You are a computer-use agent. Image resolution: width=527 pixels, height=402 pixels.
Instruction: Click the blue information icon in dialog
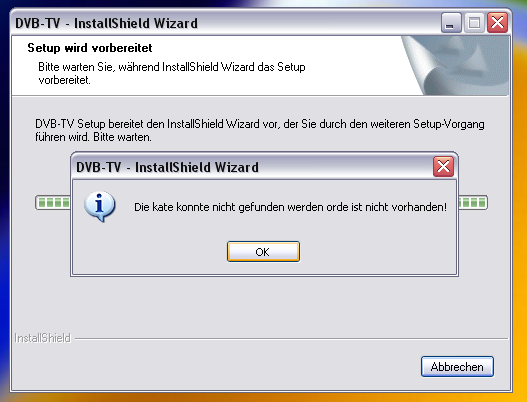click(x=100, y=206)
